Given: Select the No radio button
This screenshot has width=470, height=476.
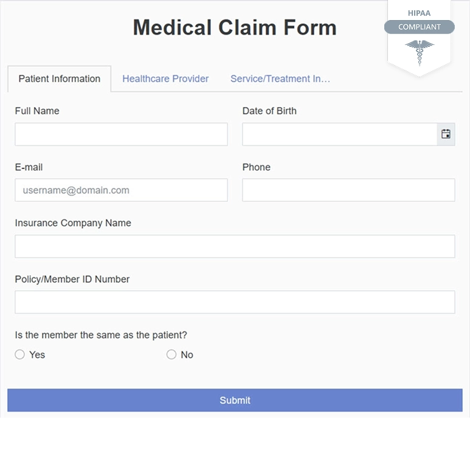Looking at the screenshot, I should [171, 354].
